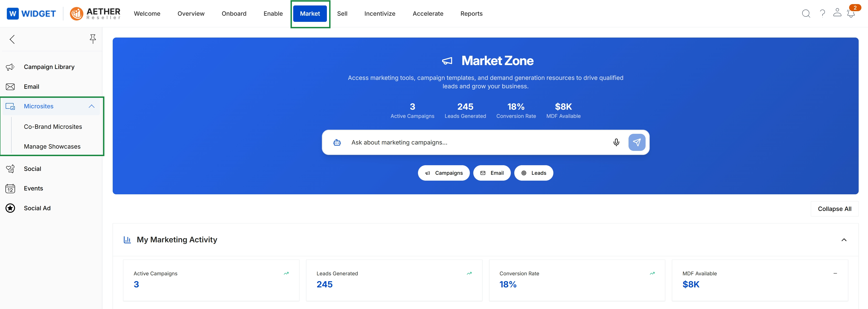
Task: Click the Aether Reseller logo
Action: click(95, 13)
